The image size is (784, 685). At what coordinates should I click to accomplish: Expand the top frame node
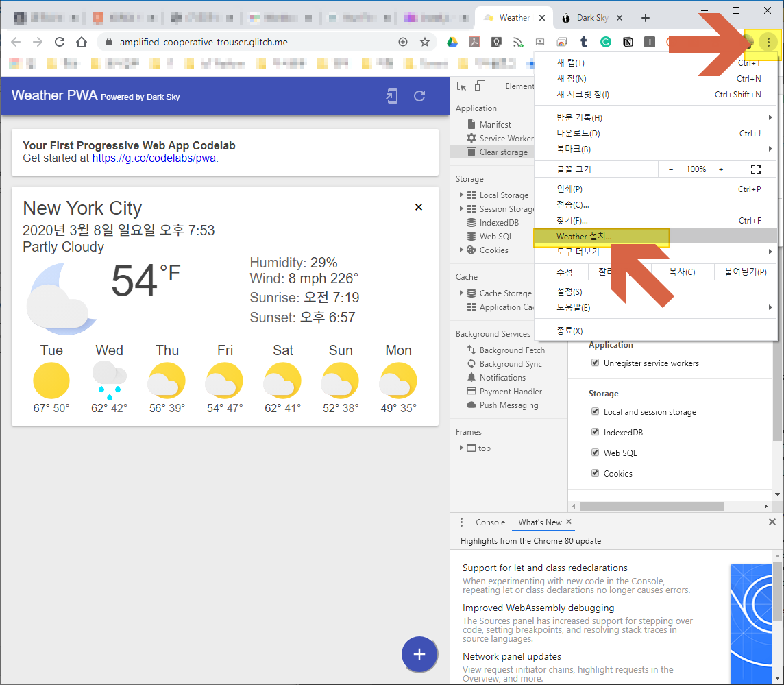(461, 448)
